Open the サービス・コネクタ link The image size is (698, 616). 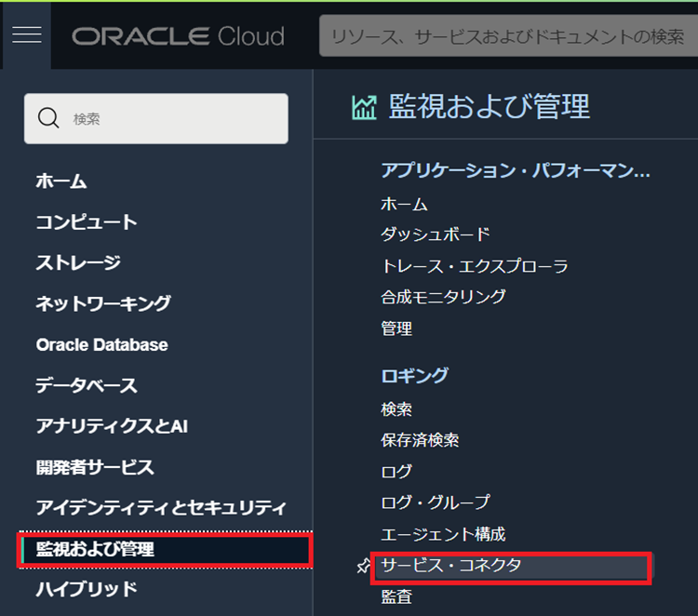pyautogui.click(x=451, y=566)
